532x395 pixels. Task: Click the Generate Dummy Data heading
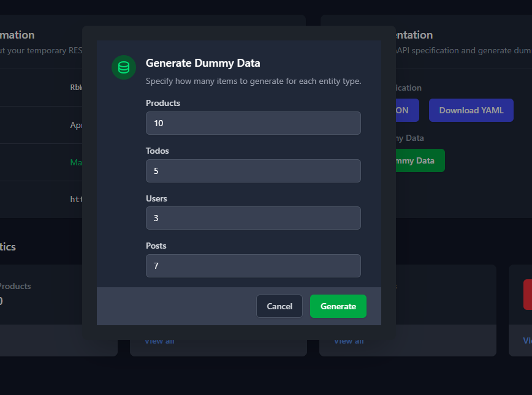click(203, 63)
